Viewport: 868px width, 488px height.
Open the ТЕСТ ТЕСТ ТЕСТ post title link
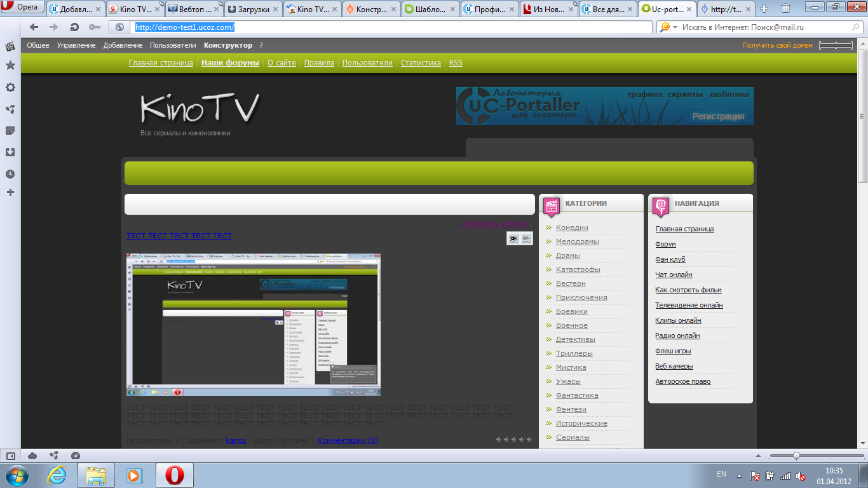pyautogui.click(x=179, y=236)
